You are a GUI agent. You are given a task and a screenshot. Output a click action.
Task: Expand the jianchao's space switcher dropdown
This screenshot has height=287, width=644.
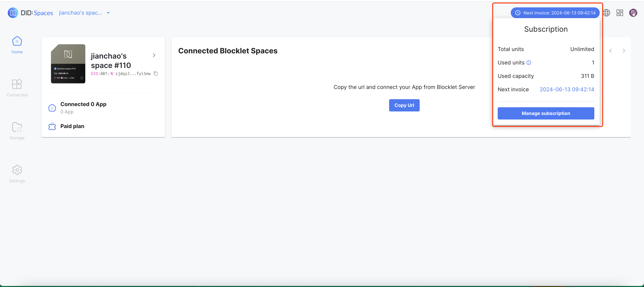108,13
